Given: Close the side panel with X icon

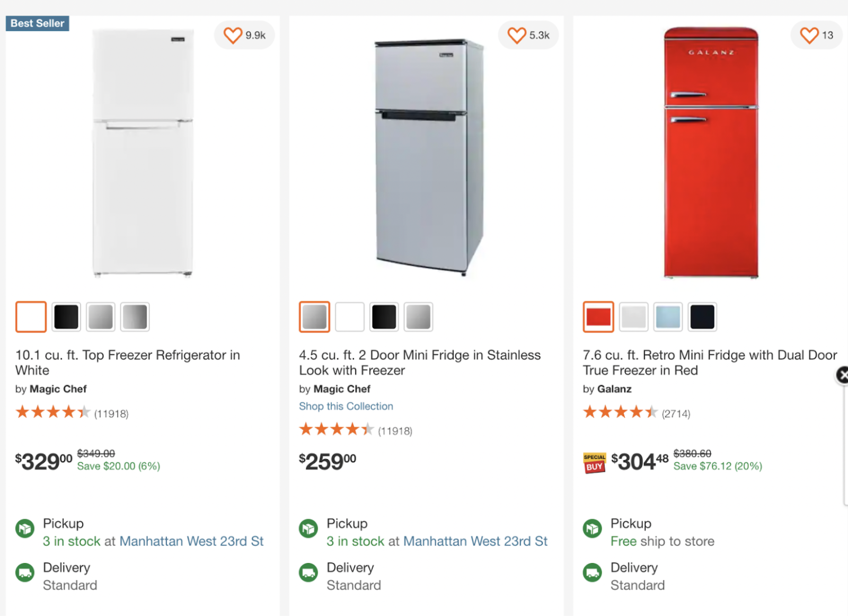Looking at the screenshot, I should coord(842,376).
